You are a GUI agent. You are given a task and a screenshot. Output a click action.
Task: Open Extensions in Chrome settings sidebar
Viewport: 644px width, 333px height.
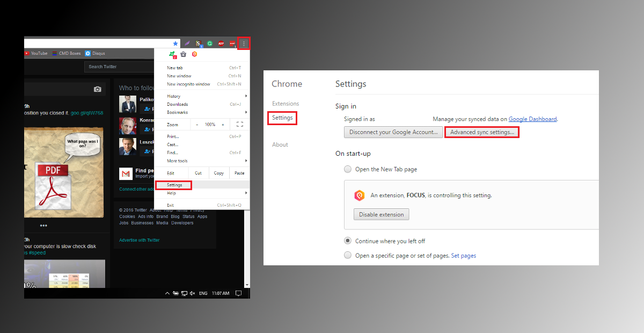(x=286, y=104)
